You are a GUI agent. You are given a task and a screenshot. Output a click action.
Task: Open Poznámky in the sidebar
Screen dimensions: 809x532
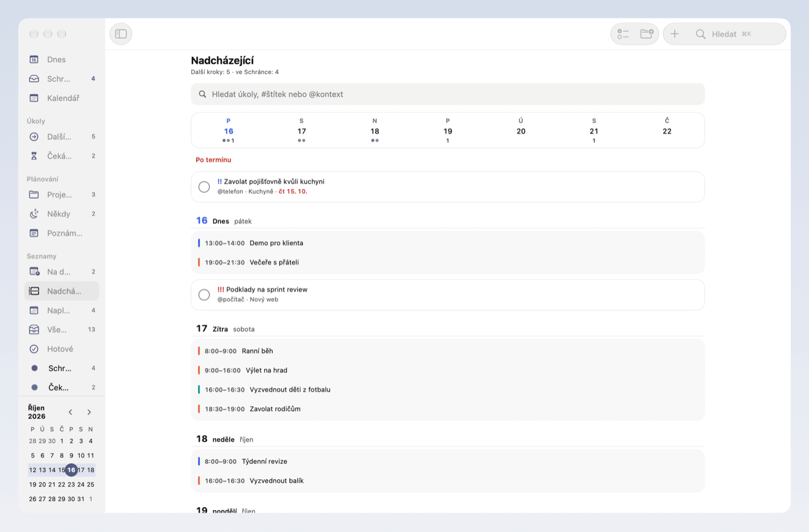point(62,233)
